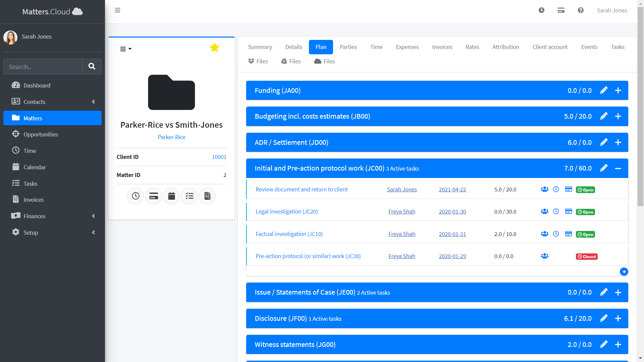
Task: Collapse the Initial and Pre-action protocol work section
Action: tap(618, 168)
